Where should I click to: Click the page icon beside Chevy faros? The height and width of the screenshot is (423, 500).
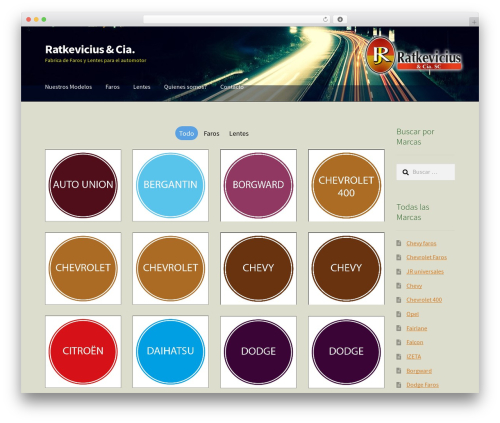click(399, 243)
